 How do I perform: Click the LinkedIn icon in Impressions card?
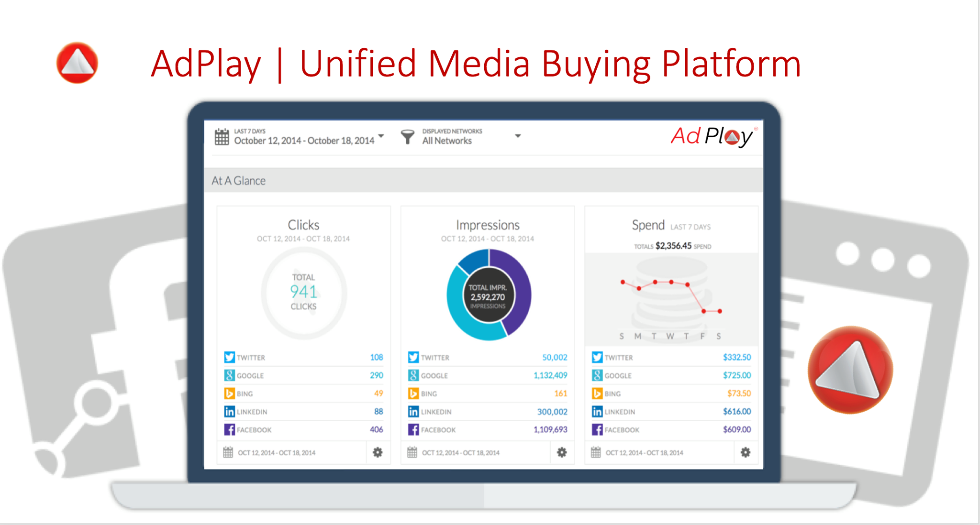pyautogui.click(x=413, y=412)
